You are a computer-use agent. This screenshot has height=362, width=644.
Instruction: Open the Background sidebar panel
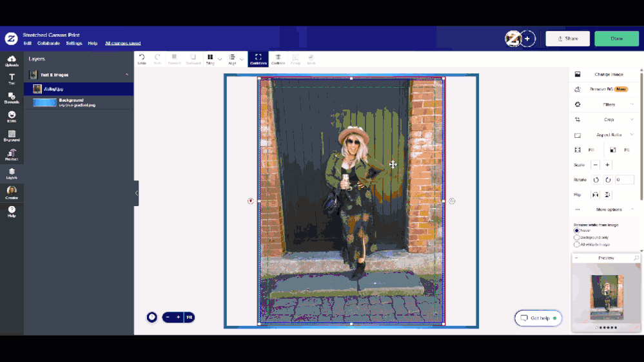12,136
